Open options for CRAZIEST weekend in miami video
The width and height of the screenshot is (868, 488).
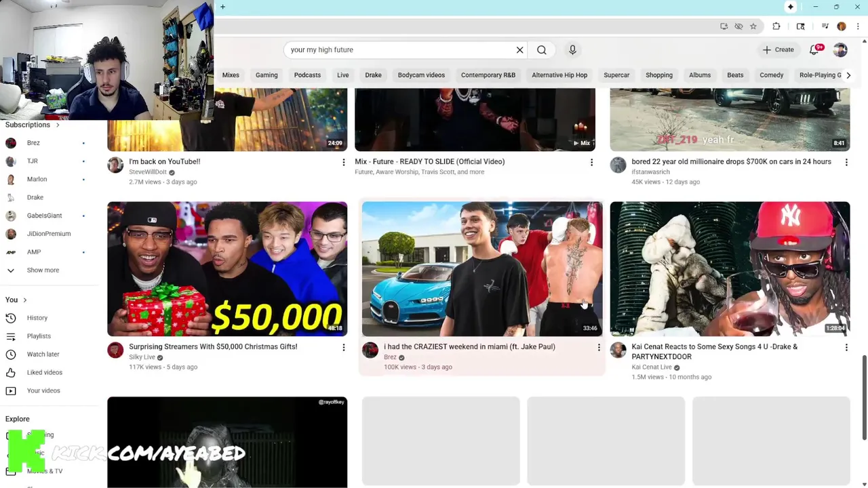pyautogui.click(x=599, y=348)
